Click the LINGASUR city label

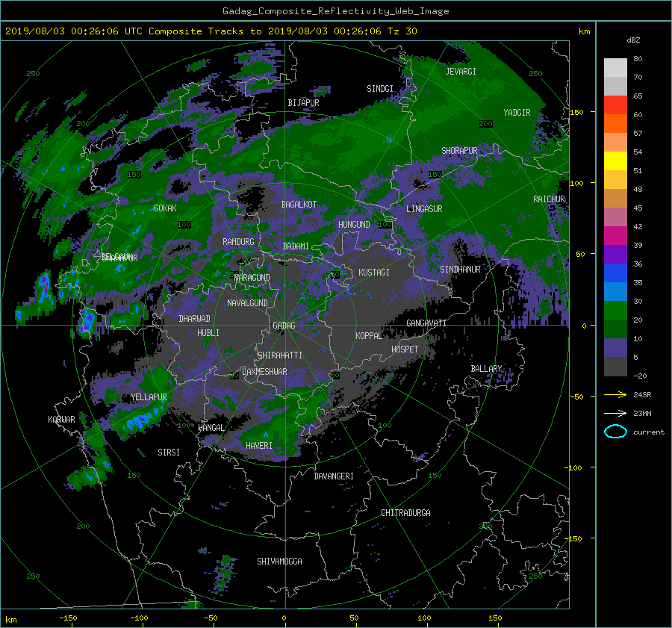point(424,209)
